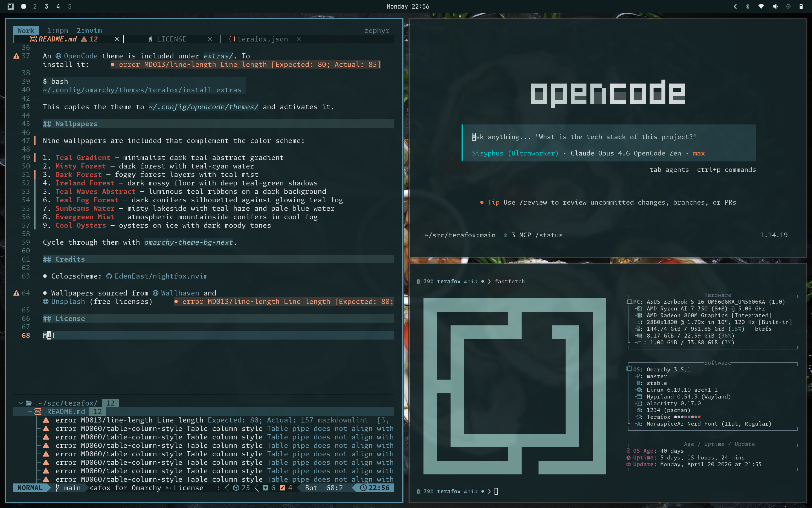This screenshot has width=812, height=508.
Task: Select tmux window 2:nvim
Action: coord(89,30)
